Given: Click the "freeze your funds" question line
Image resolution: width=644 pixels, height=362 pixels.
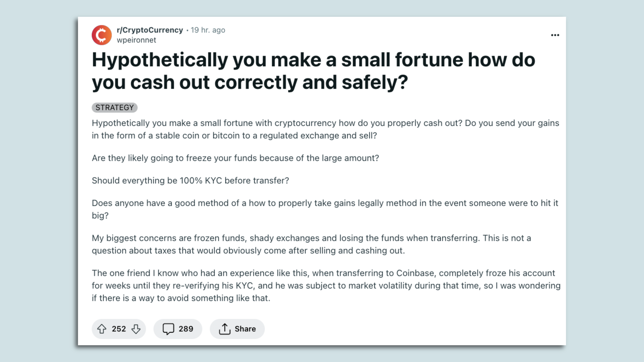Looking at the screenshot, I should pos(235,158).
